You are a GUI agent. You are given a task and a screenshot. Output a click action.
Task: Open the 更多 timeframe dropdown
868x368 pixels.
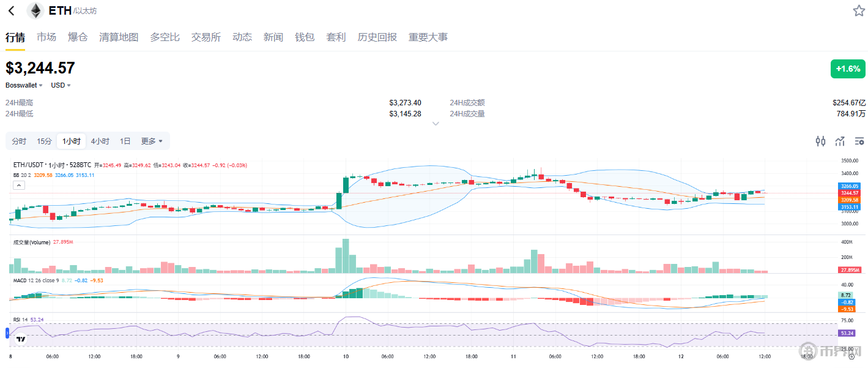152,141
